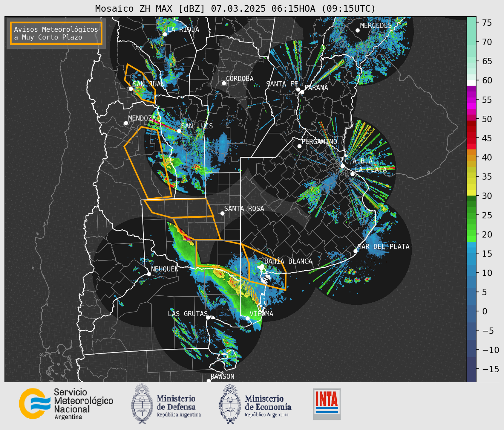Click the INTA logo

click(327, 404)
